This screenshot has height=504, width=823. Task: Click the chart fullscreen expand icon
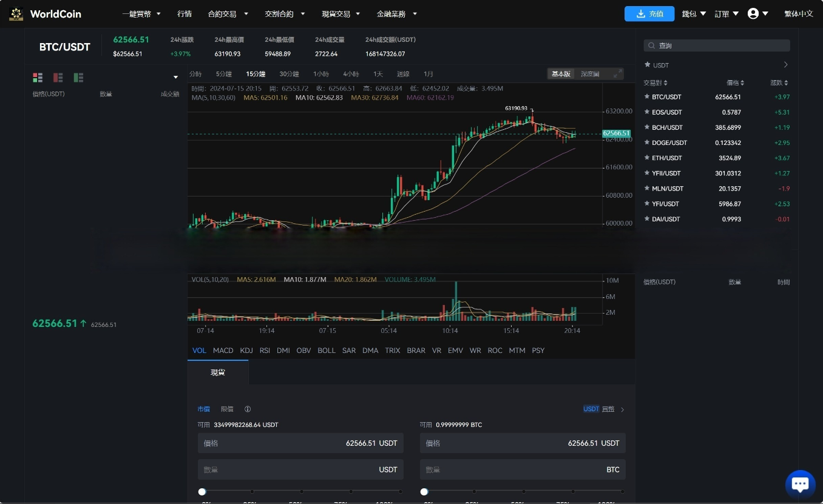pyautogui.click(x=617, y=73)
